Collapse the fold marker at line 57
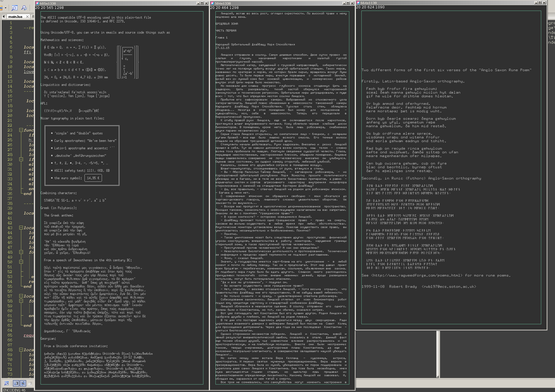This screenshot has width=555, height=392. (21, 296)
